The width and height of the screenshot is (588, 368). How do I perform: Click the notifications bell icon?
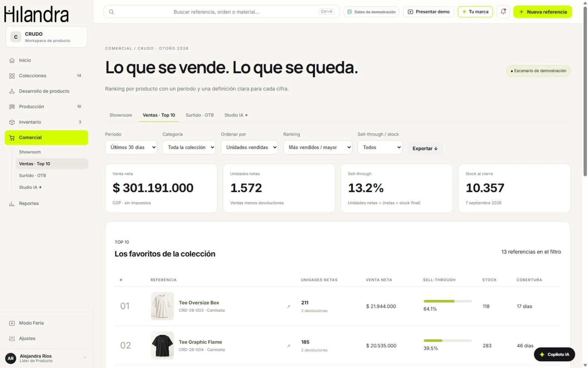503,12
